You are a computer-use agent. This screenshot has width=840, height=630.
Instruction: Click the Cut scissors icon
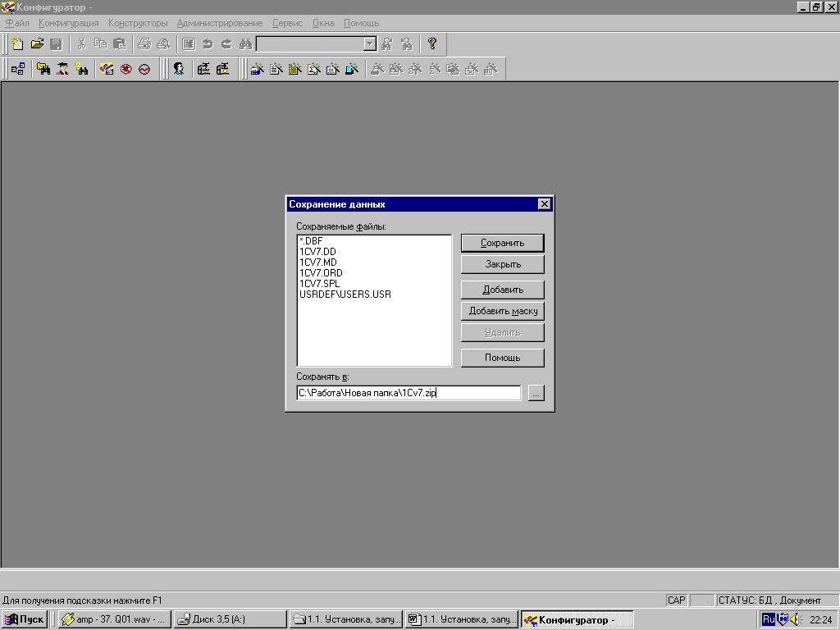point(81,44)
